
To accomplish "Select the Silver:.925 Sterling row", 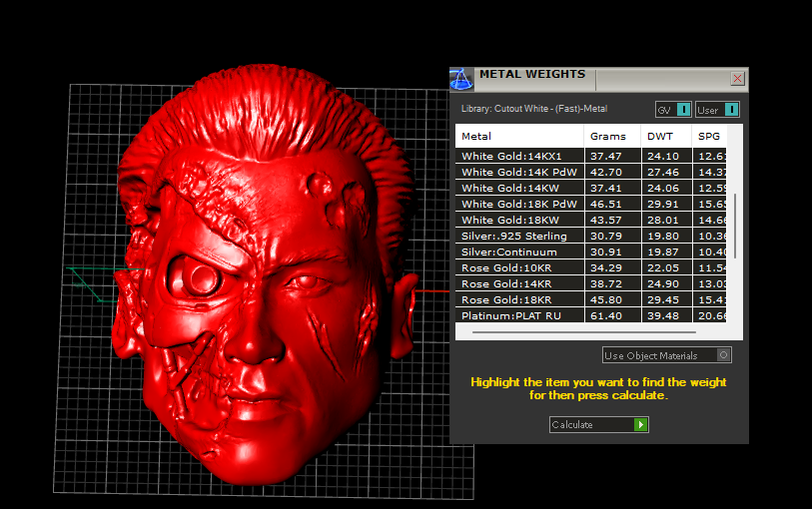I will pos(591,237).
